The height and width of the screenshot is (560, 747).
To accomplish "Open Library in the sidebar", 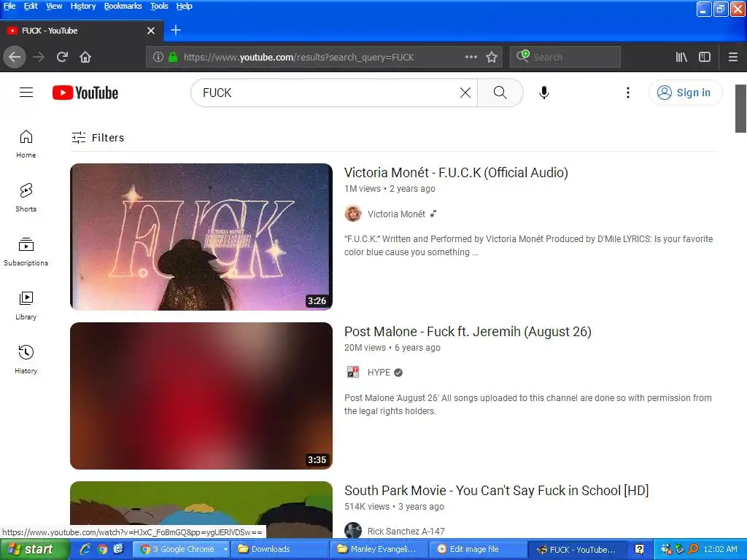I will [26, 306].
